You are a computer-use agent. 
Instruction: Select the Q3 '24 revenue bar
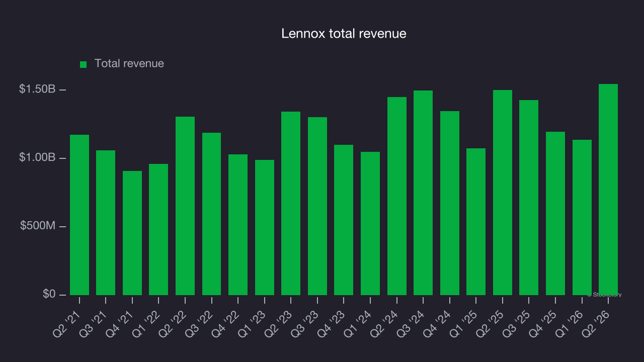tap(423, 193)
